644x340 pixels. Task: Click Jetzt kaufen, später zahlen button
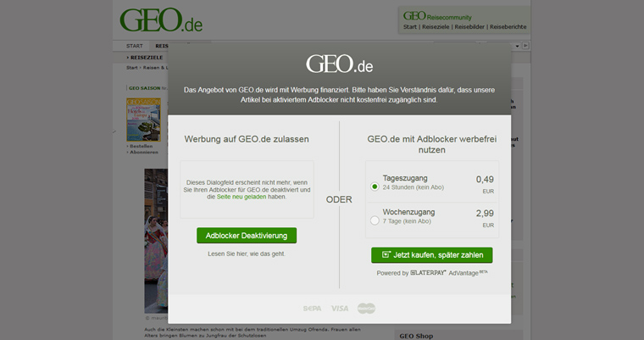tap(431, 255)
